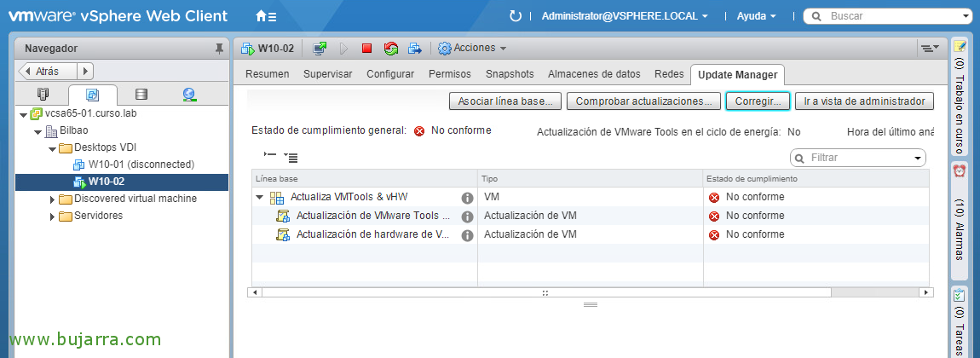Sort by Tipo column header
This screenshot has height=358, width=980.
tap(591, 179)
